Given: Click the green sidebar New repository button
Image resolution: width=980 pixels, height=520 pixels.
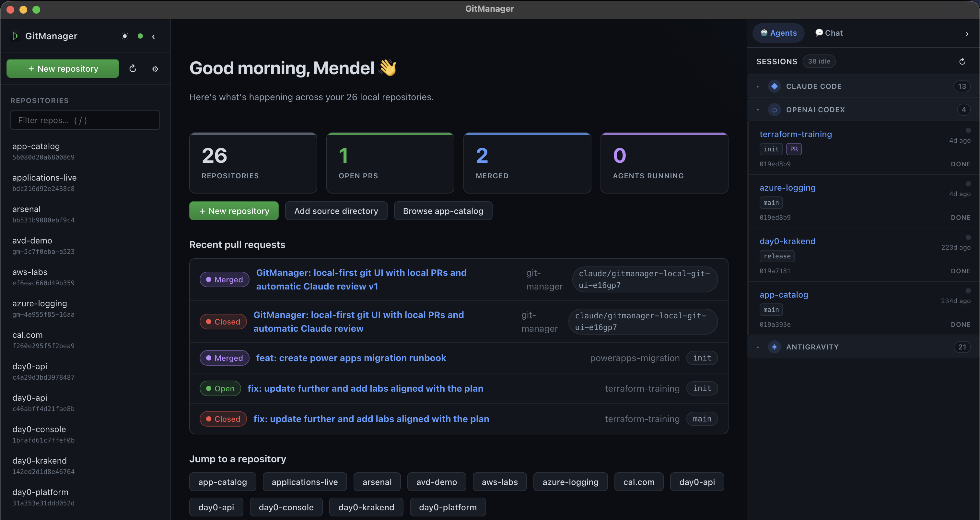Looking at the screenshot, I should click(63, 68).
